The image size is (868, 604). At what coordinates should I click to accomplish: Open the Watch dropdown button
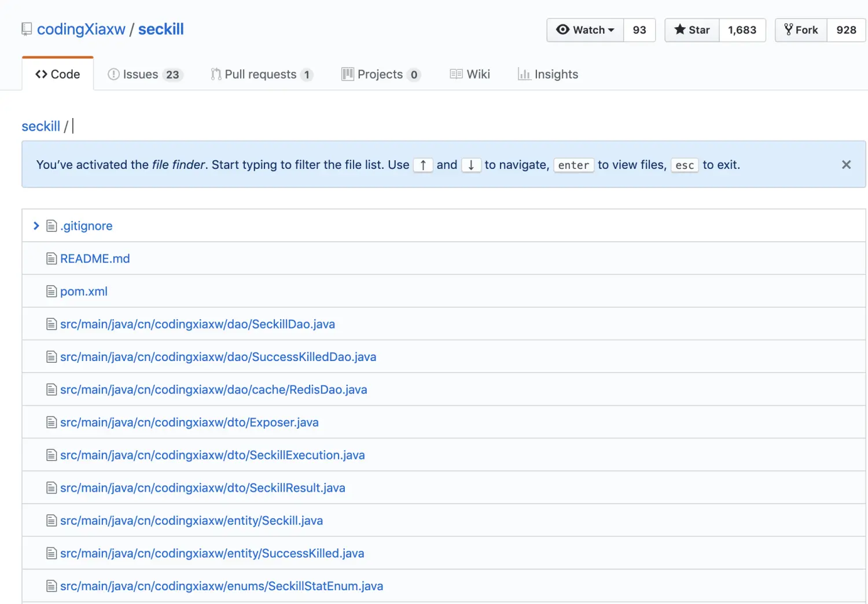pos(585,30)
